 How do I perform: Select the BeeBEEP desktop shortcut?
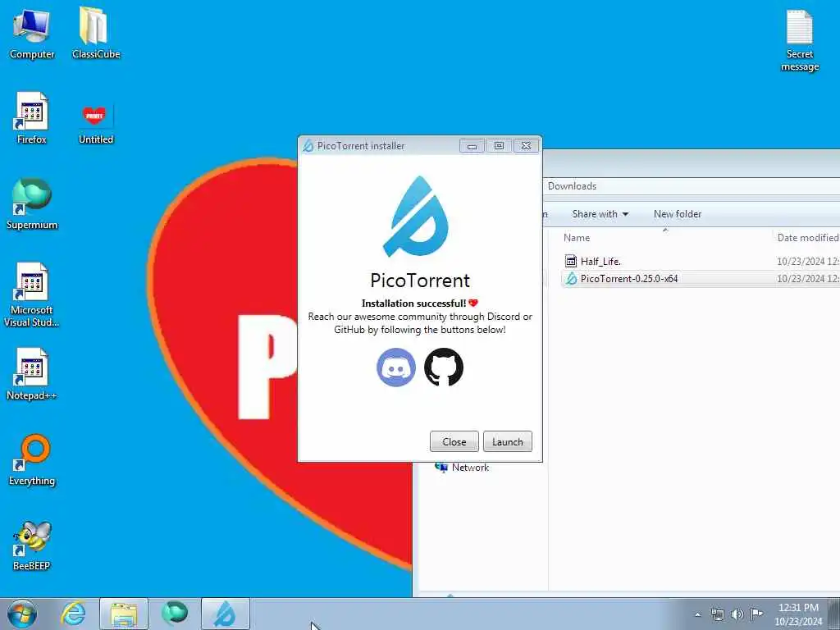pos(32,546)
